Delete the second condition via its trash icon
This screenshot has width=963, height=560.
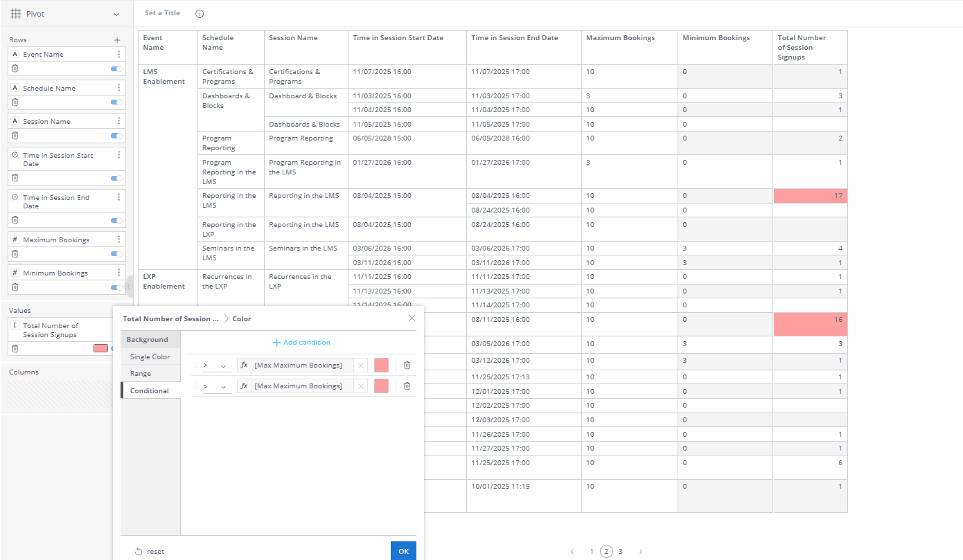coord(407,386)
